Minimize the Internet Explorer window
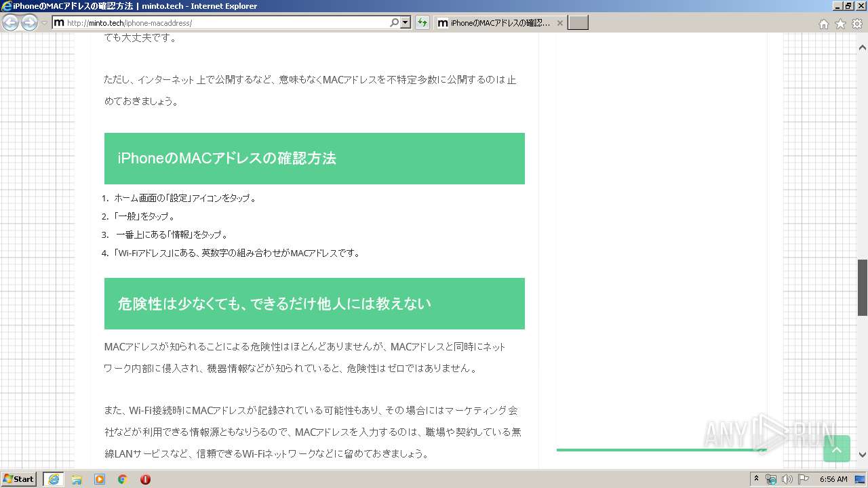This screenshot has height=488, width=868. [x=836, y=6]
